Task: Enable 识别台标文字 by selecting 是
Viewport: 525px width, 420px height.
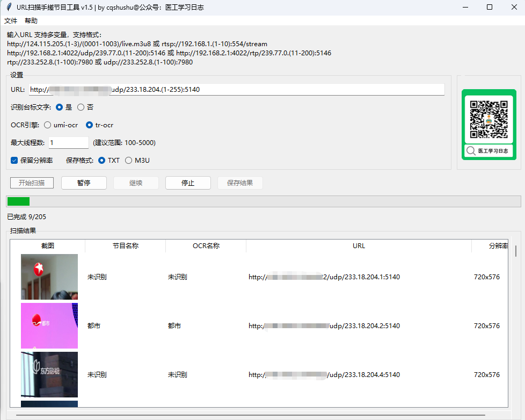Action: click(x=59, y=107)
